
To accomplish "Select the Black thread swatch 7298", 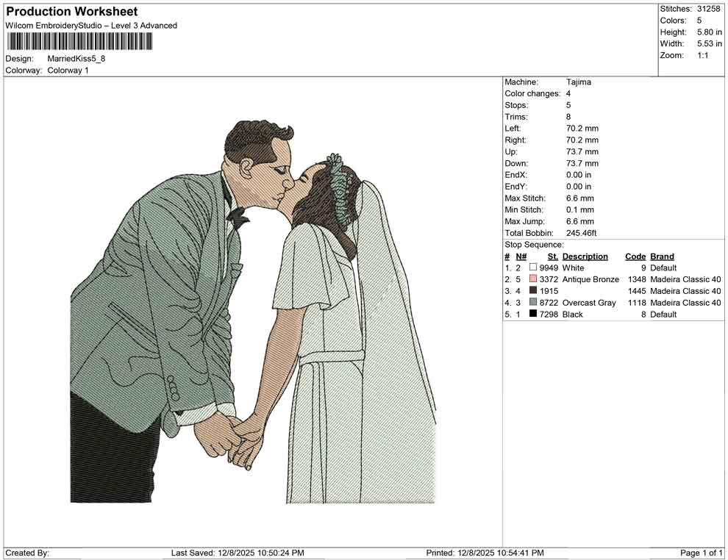I will coord(534,314).
